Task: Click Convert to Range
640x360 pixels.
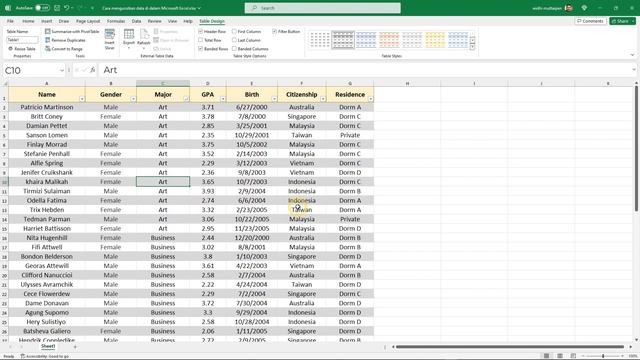Action: pos(64,49)
